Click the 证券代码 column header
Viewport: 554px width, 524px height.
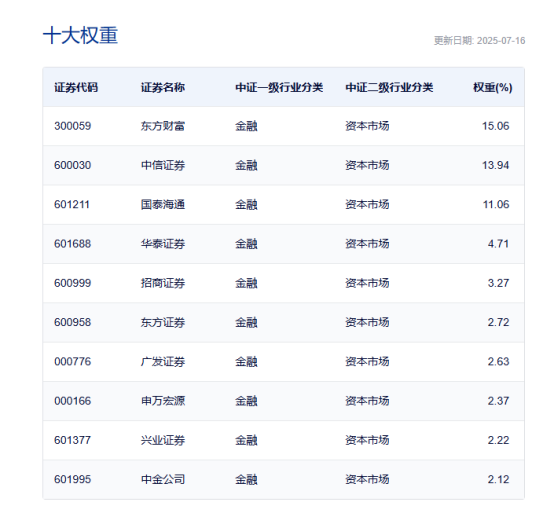tap(76, 87)
